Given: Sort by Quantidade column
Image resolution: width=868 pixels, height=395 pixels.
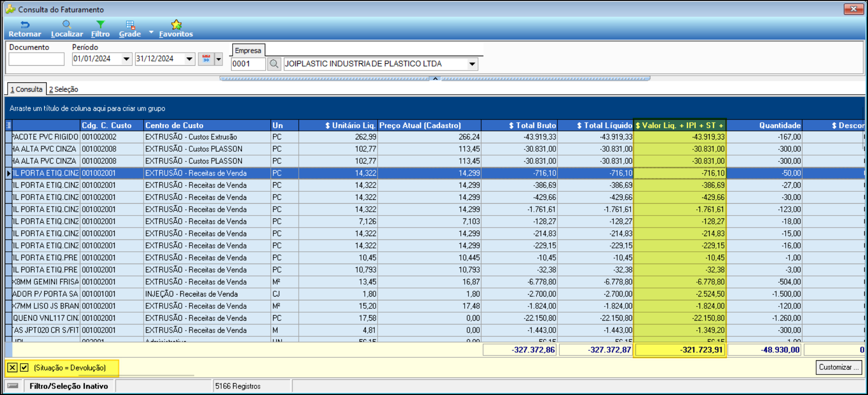Looking at the screenshot, I should point(764,125).
